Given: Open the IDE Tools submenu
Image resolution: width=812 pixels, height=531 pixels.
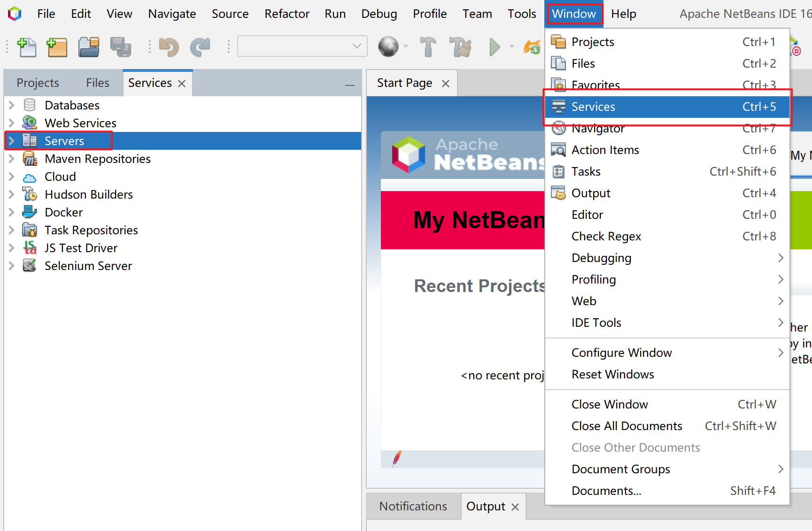Looking at the screenshot, I should [667, 323].
